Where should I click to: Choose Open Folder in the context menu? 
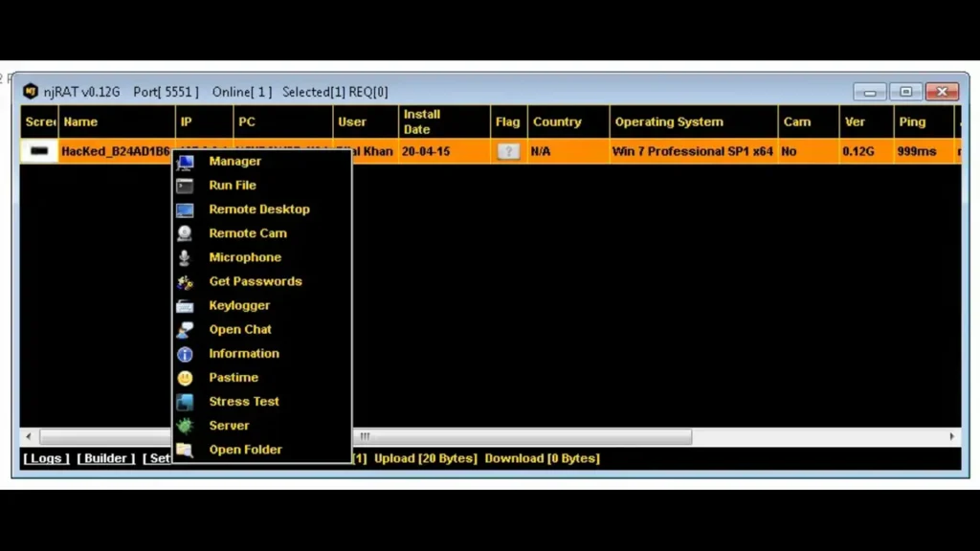[x=246, y=450]
